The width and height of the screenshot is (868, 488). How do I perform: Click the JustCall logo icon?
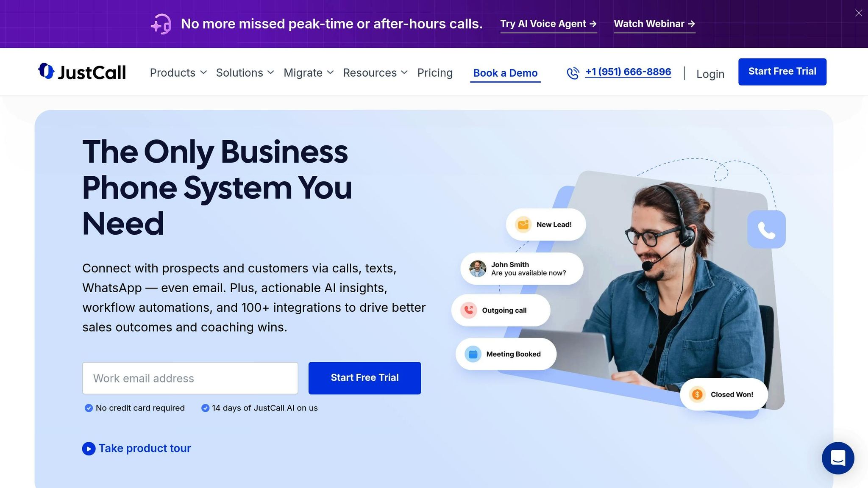coord(46,71)
